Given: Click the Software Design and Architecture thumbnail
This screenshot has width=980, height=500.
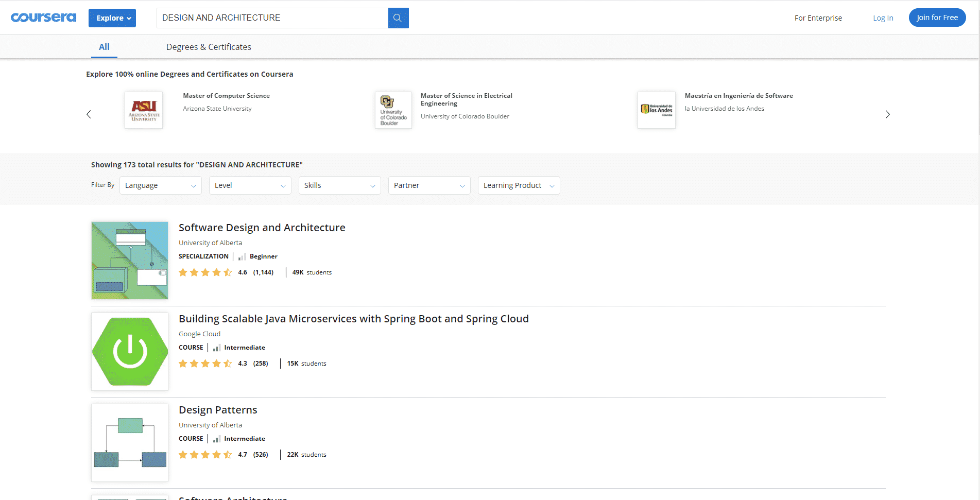Looking at the screenshot, I should click(x=130, y=261).
